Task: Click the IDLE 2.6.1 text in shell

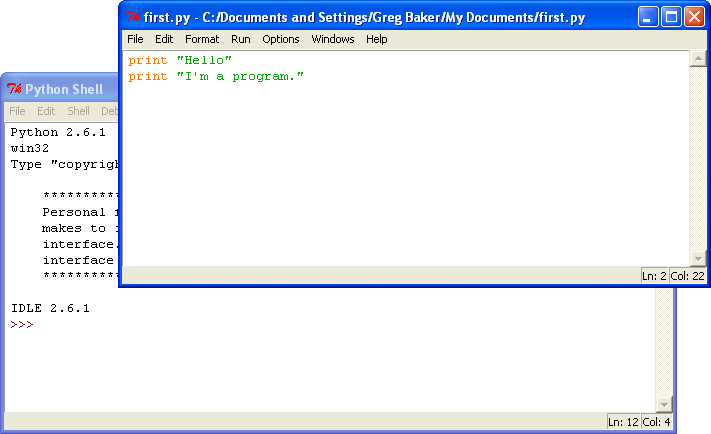Action: [50, 308]
